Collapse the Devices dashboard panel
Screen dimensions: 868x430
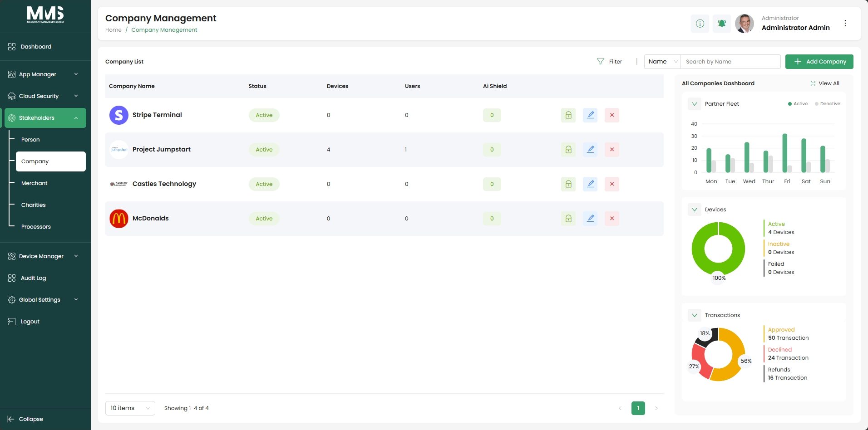(x=695, y=210)
